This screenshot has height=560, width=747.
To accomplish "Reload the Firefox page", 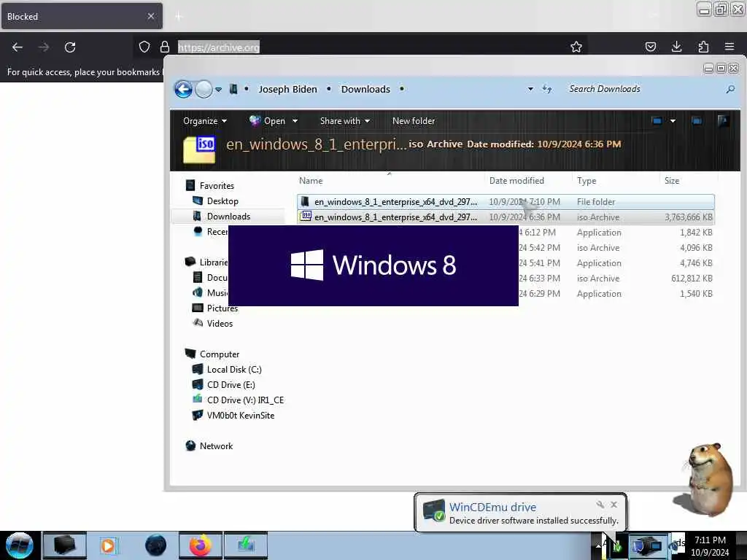I will [70, 47].
